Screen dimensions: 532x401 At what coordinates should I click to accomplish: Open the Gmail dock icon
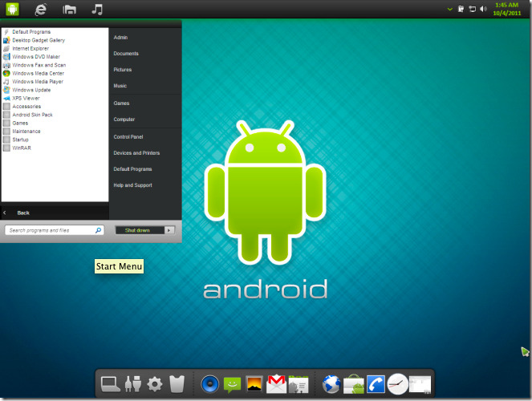click(276, 384)
